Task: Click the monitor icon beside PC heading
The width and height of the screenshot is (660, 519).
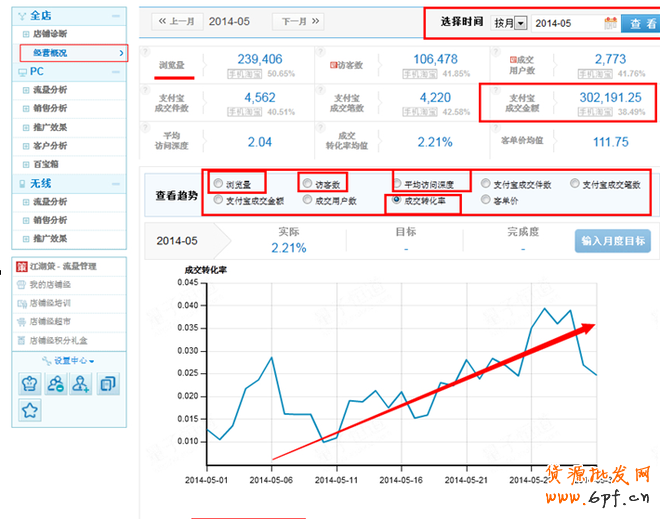Action: click(22, 72)
